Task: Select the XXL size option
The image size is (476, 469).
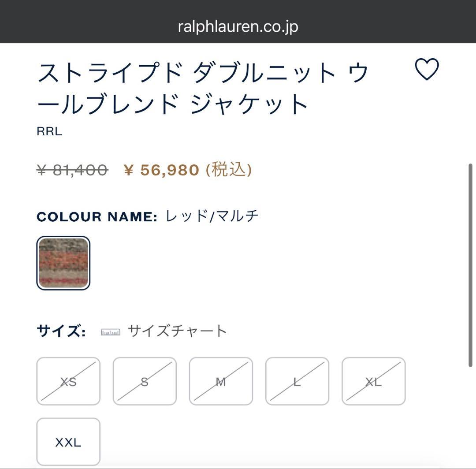Action: coord(68,441)
